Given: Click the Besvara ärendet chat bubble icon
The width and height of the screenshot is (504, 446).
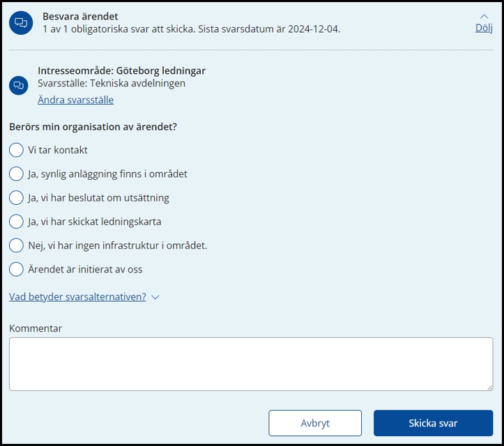Looking at the screenshot, I should (21, 22).
